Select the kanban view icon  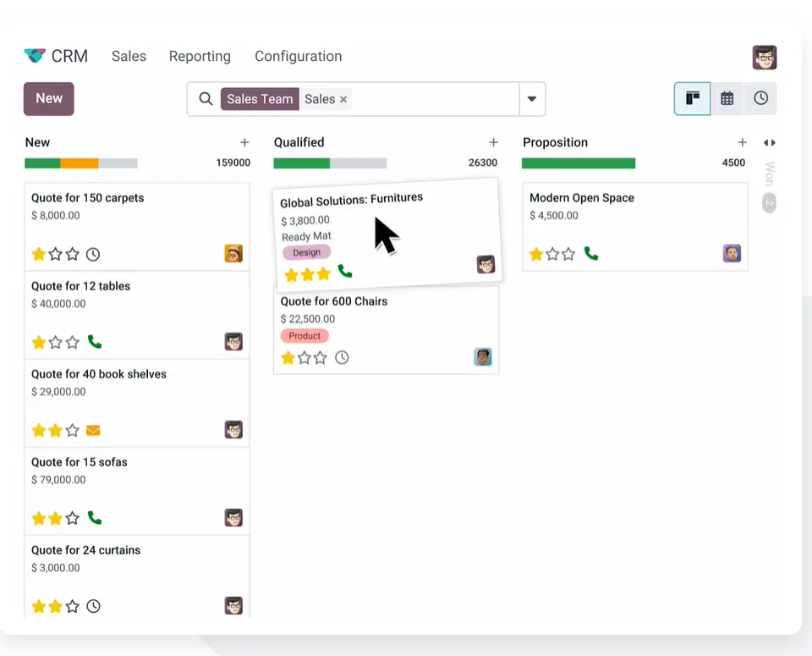click(692, 99)
